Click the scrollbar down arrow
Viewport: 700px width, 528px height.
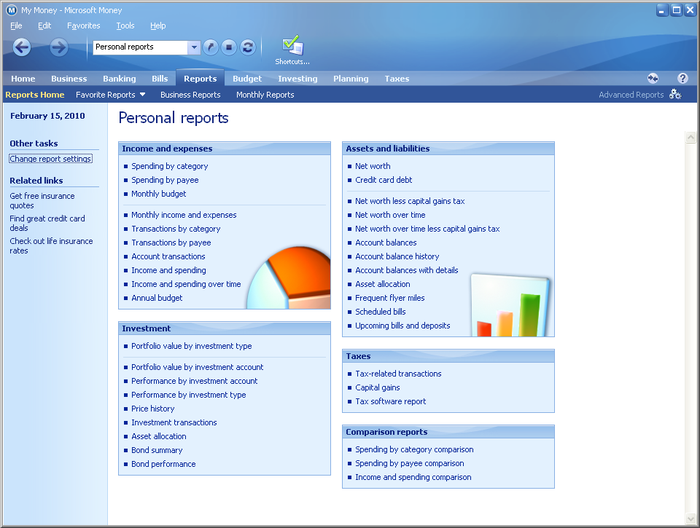point(691,519)
